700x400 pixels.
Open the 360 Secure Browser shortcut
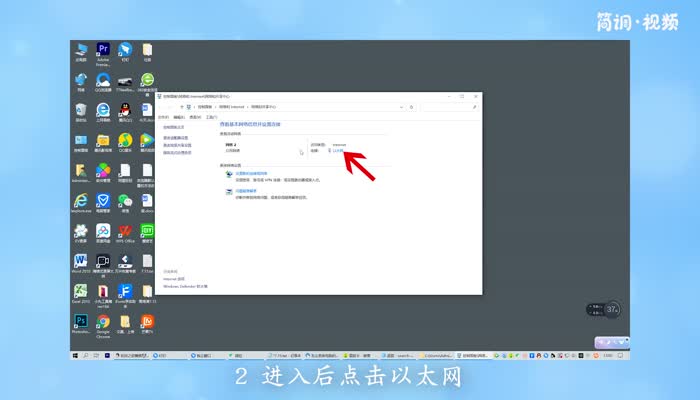pyautogui.click(x=147, y=84)
